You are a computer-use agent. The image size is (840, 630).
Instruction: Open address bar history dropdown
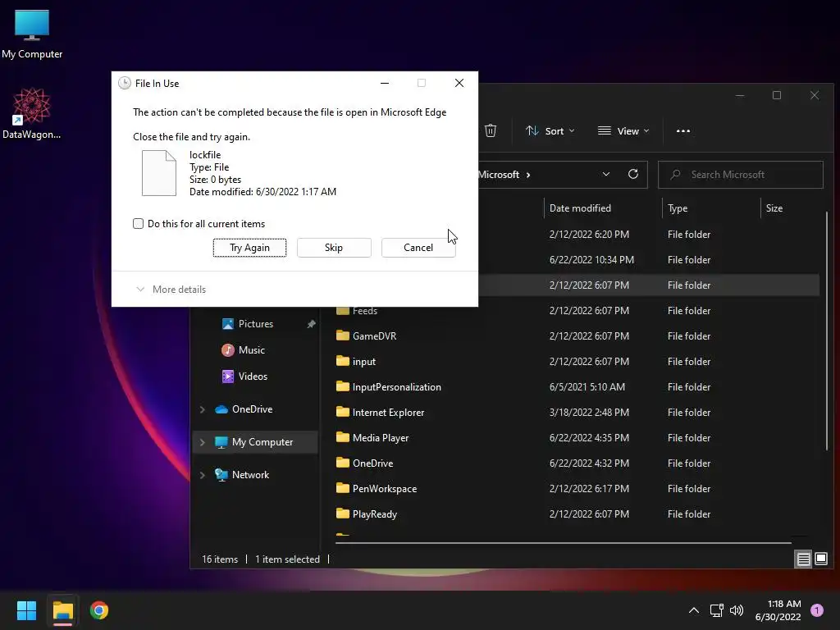coord(606,175)
